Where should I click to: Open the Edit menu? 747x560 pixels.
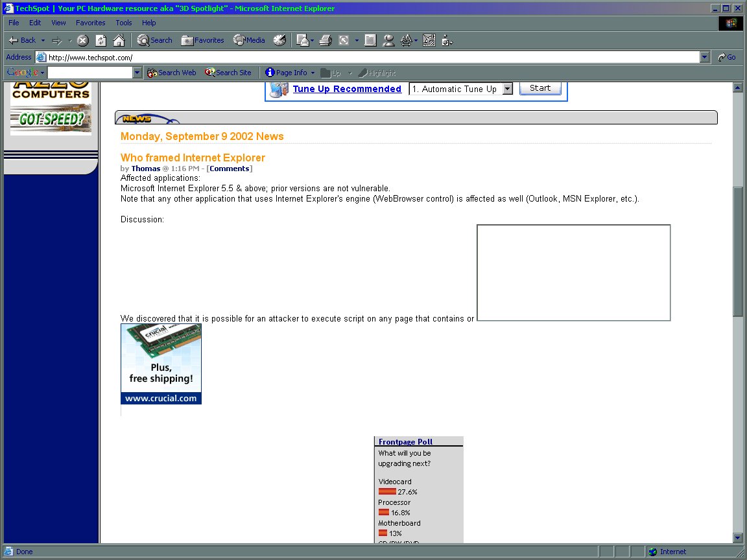35,23
